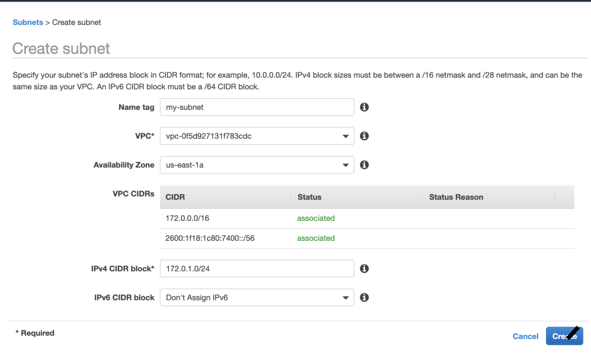Image resolution: width=591 pixels, height=364 pixels.
Task: Click the info icon next to Name tag
Action: [364, 107]
